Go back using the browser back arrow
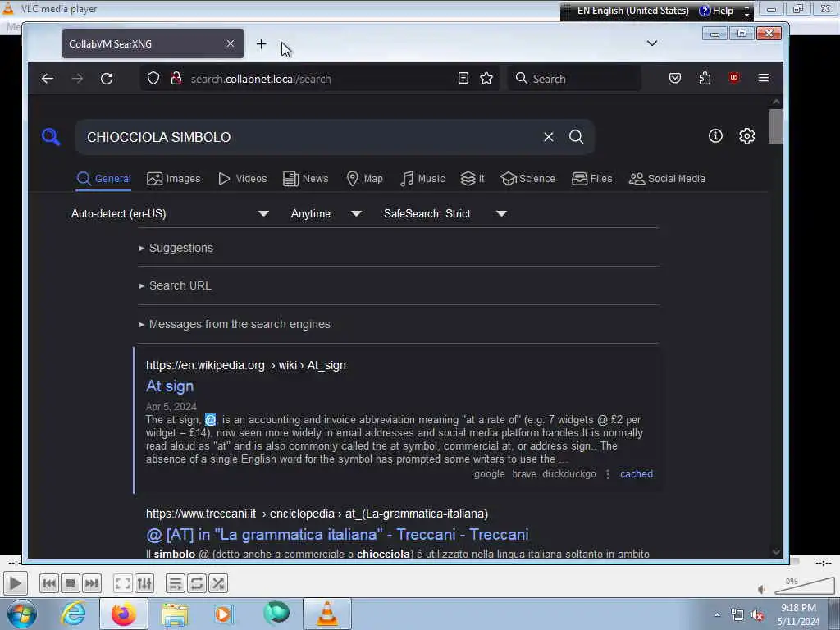The height and width of the screenshot is (630, 840). pyautogui.click(x=47, y=79)
